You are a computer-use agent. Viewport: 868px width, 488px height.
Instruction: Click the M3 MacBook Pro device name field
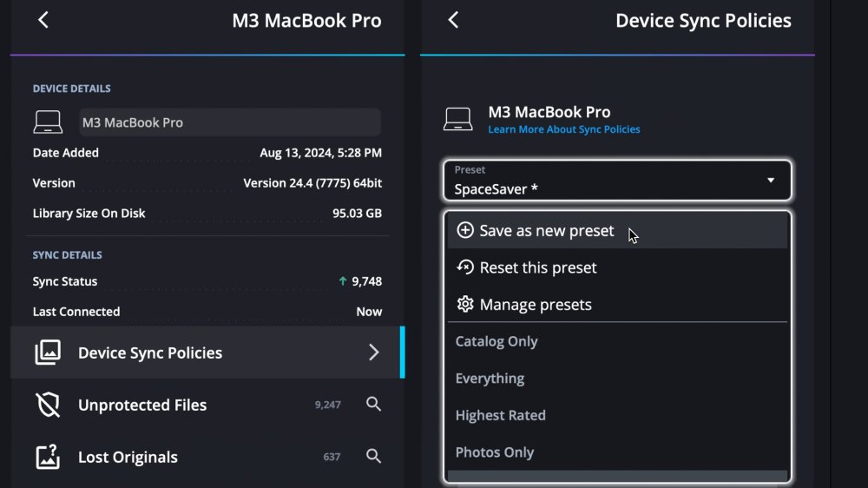point(230,122)
